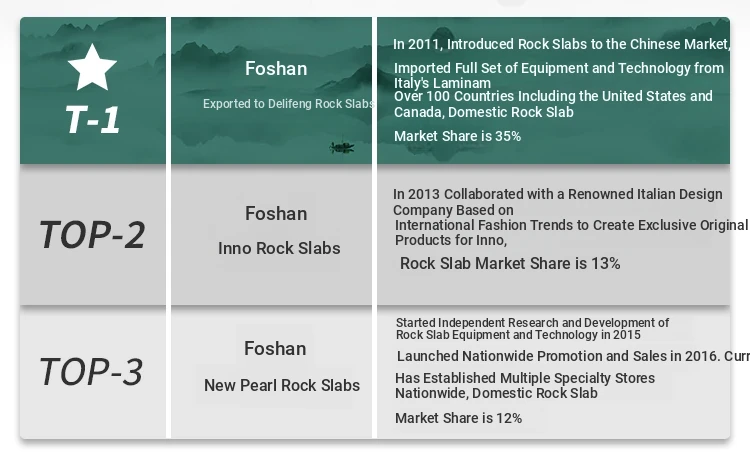
Task: Click the Started Independent Research and Development text
Action: [x=532, y=329]
